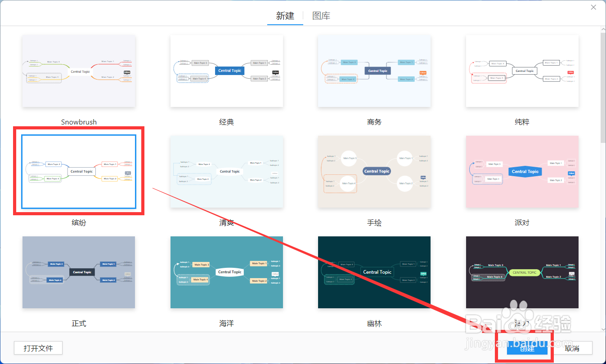Screen dimensions: 606x364
Task: Click the 缤纷 label text
Action: coord(79,222)
